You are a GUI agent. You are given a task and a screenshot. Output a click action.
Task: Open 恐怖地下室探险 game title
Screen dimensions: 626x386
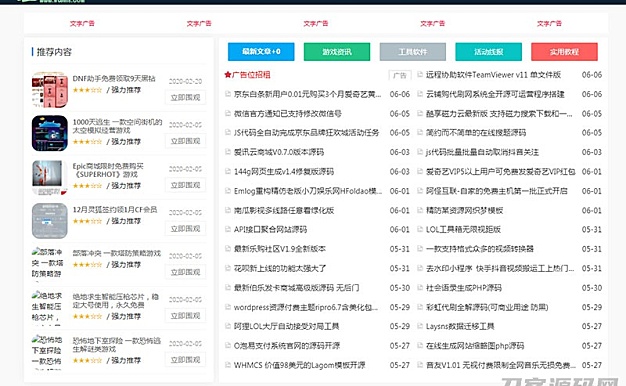point(117,344)
